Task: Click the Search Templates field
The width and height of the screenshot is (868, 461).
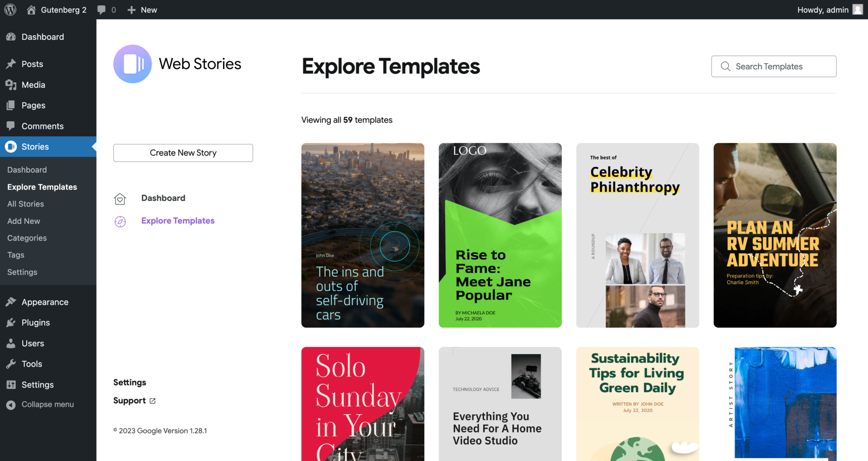Action: click(x=773, y=66)
